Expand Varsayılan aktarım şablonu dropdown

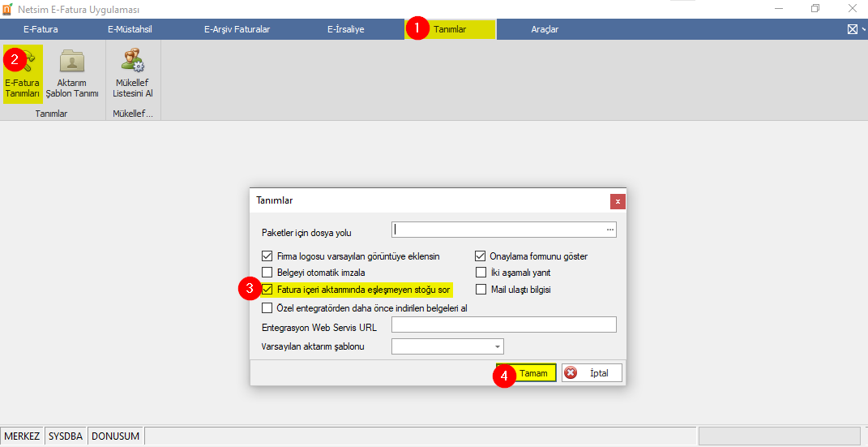tap(498, 346)
